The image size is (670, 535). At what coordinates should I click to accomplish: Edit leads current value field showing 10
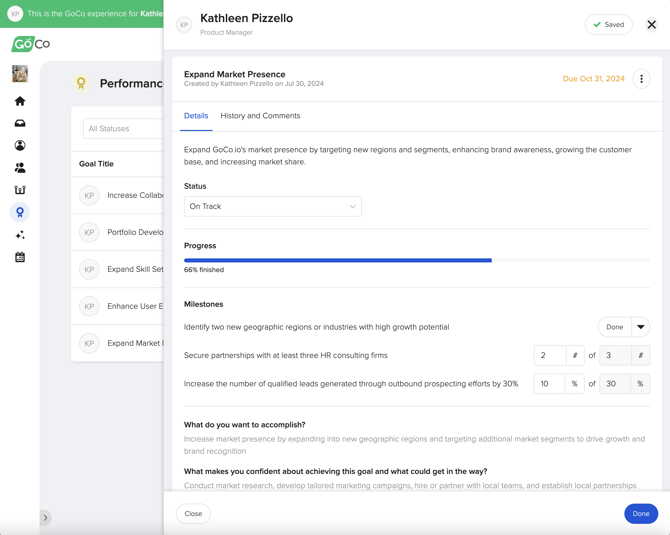point(550,384)
